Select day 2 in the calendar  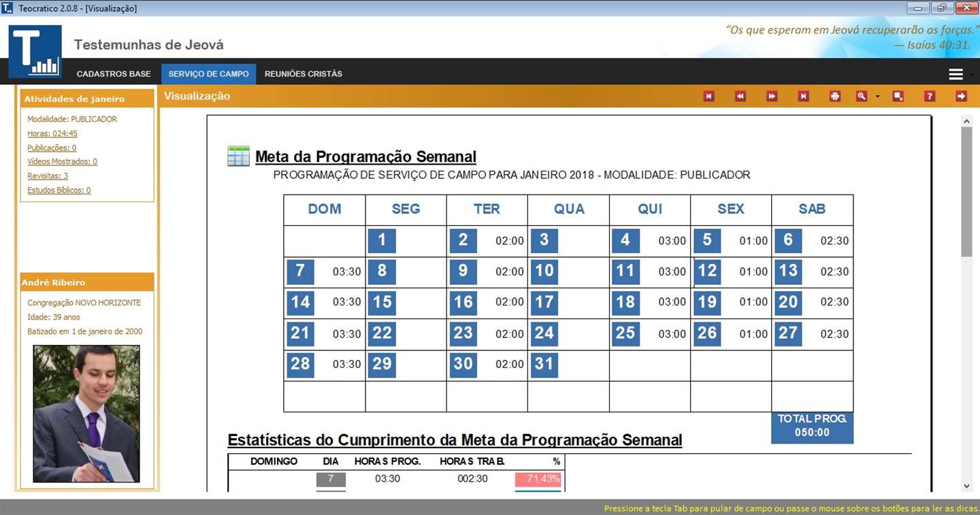click(463, 241)
